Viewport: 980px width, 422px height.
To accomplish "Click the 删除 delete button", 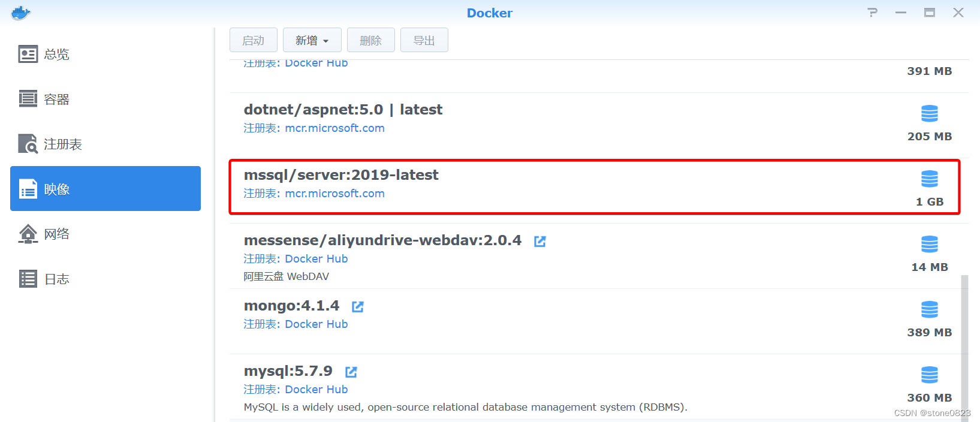I will coord(371,40).
